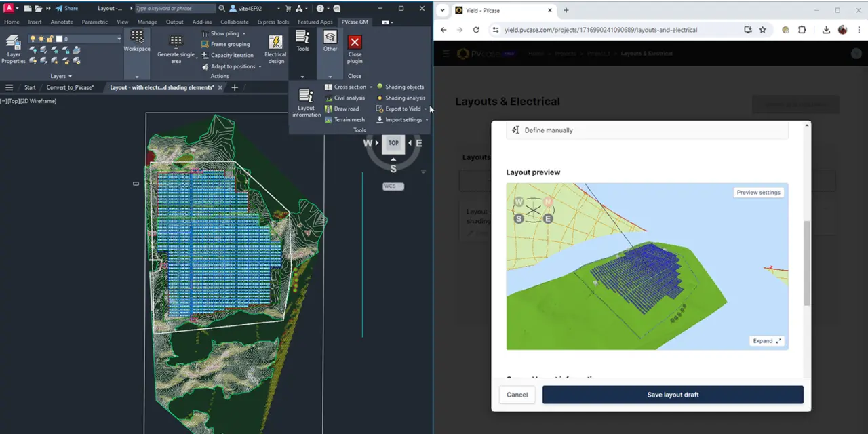Click the Chrome back arrow
This screenshot has height=434, width=868.
point(443,30)
